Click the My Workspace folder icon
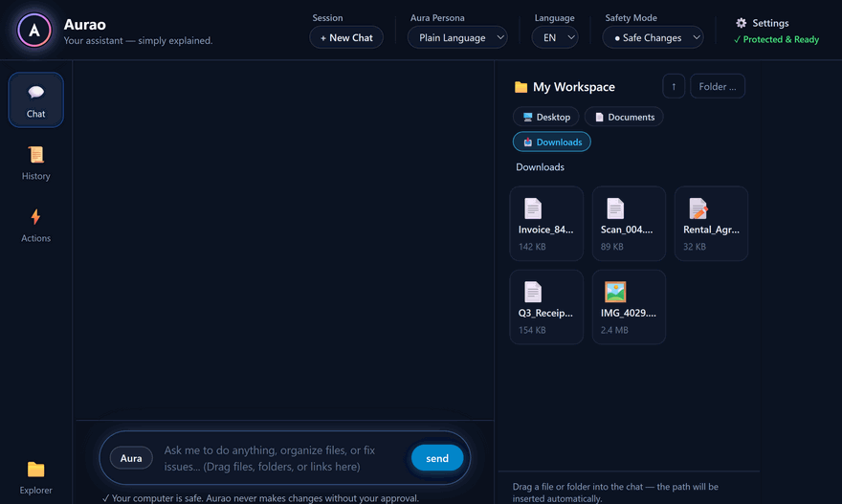Viewport: 842px width, 504px height. click(x=521, y=87)
